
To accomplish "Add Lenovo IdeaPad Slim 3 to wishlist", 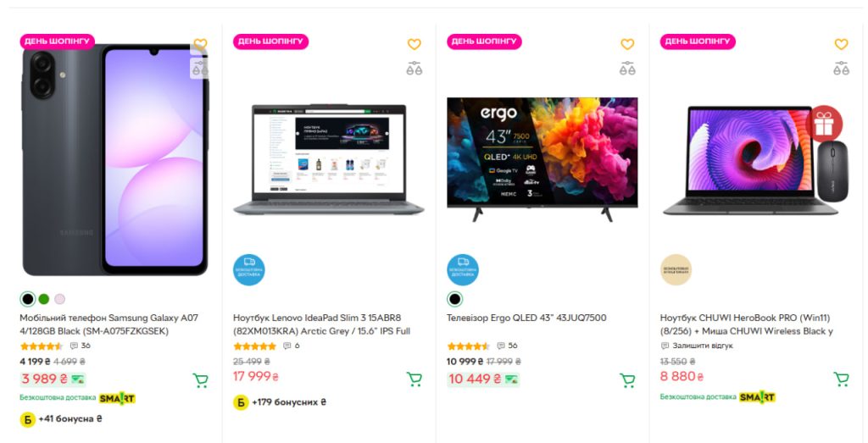I will (414, 44).
